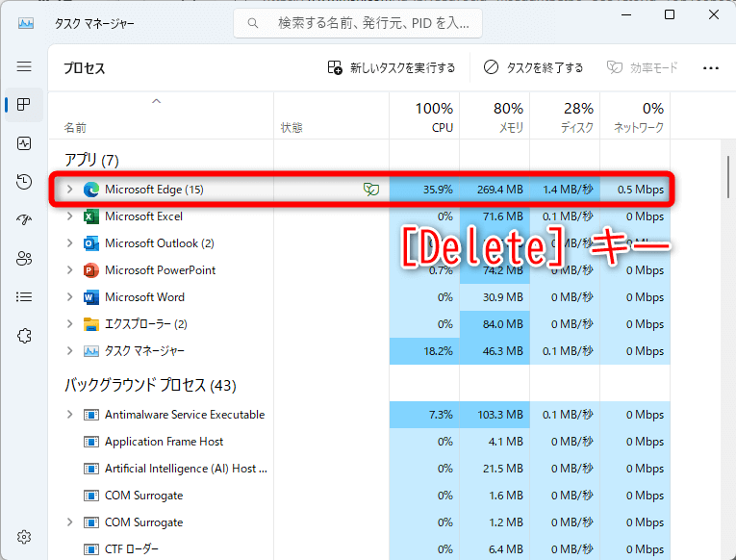The height and width of the screenshot is (560, 736).
Task: Click Edge memory value 269.4 MB
Action: (500, 190)
